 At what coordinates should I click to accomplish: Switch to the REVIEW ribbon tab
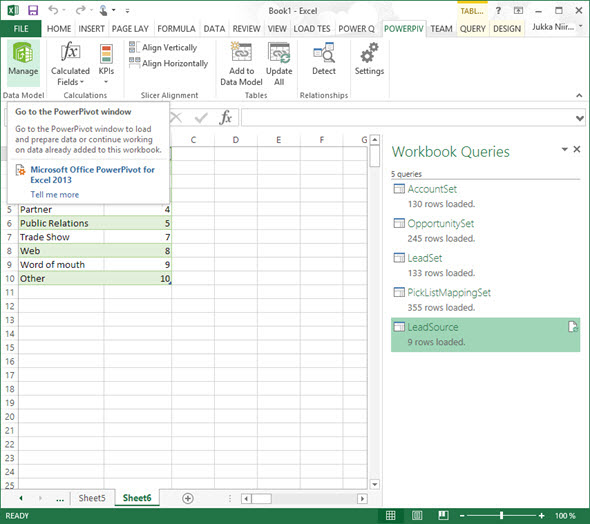tap(246, 29)
